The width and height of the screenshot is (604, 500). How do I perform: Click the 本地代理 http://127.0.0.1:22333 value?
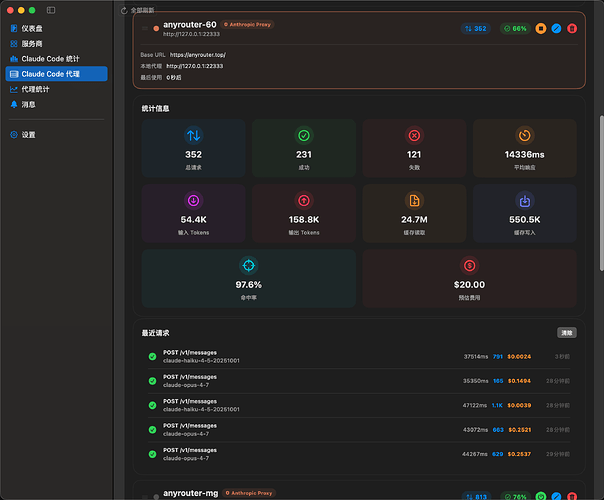click(x=195, y=66)
